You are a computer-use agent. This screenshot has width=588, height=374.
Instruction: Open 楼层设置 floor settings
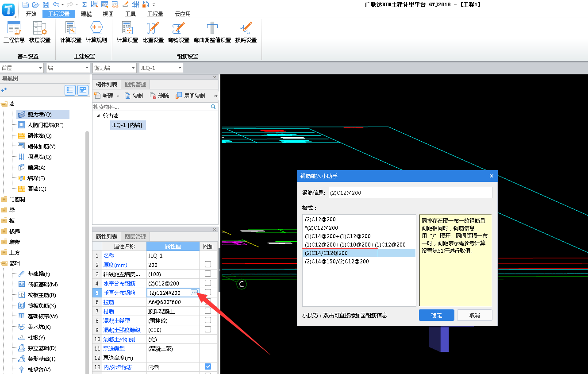point(40,32)
